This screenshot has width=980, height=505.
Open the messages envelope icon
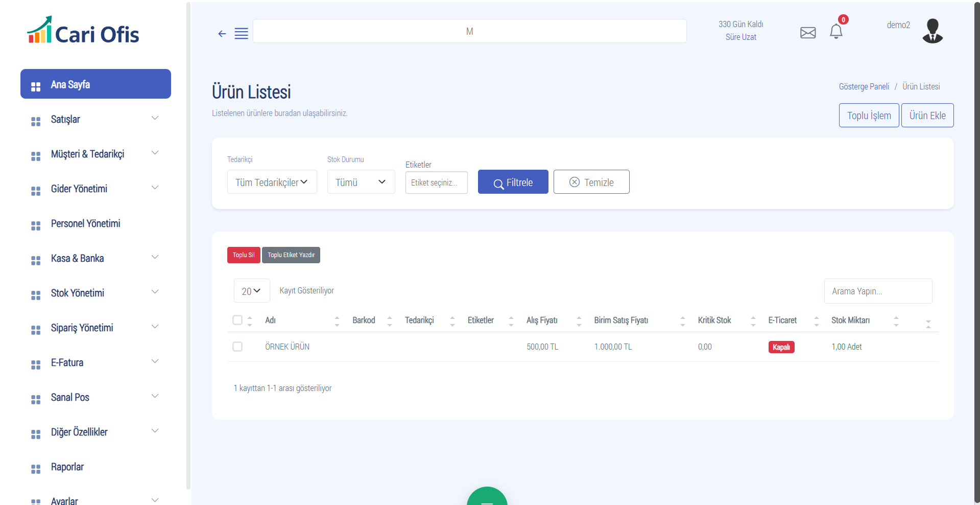point(807,33)
